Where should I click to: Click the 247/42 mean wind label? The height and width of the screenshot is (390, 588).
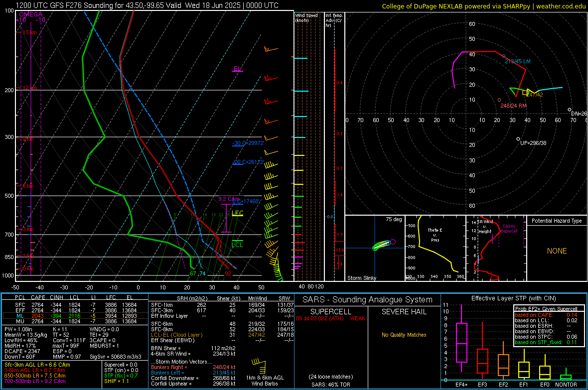tap(535, 95)
